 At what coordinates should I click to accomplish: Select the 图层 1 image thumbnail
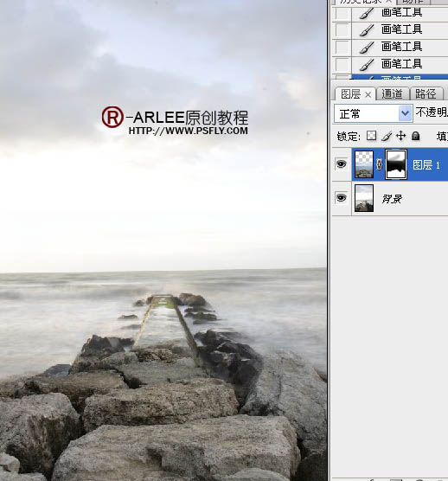pos(364,164)
